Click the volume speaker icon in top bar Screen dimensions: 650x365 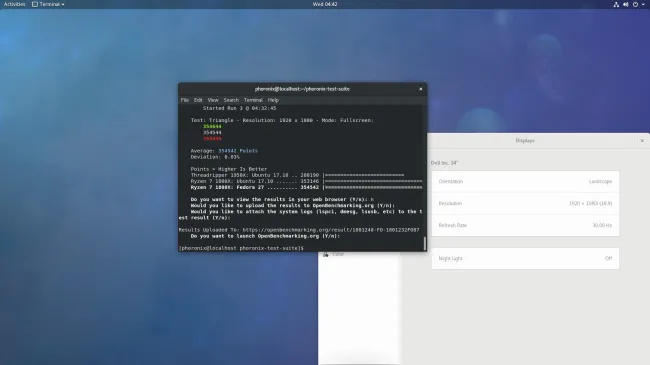626,5
